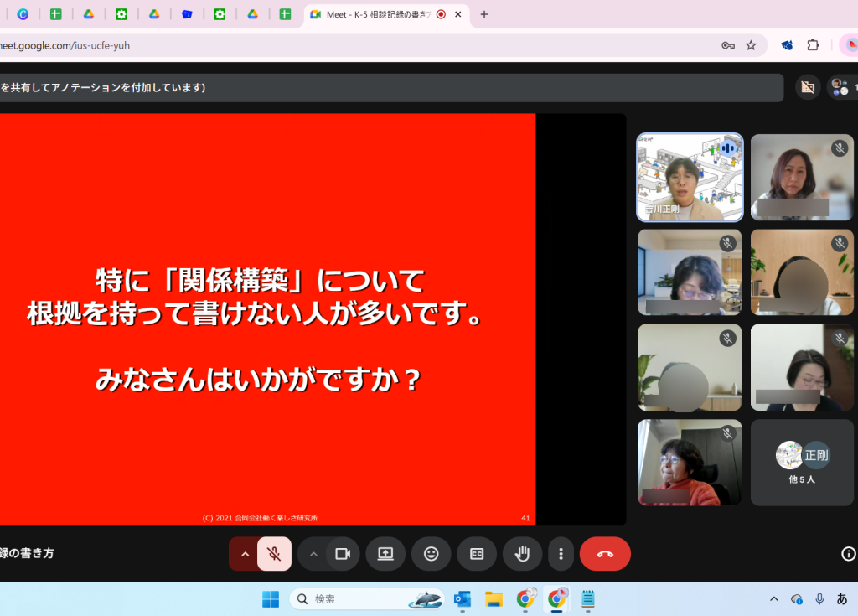Unmute the microphone in Meet
The width and height of the screenshot is (858, 616).
tap(274, 554)
